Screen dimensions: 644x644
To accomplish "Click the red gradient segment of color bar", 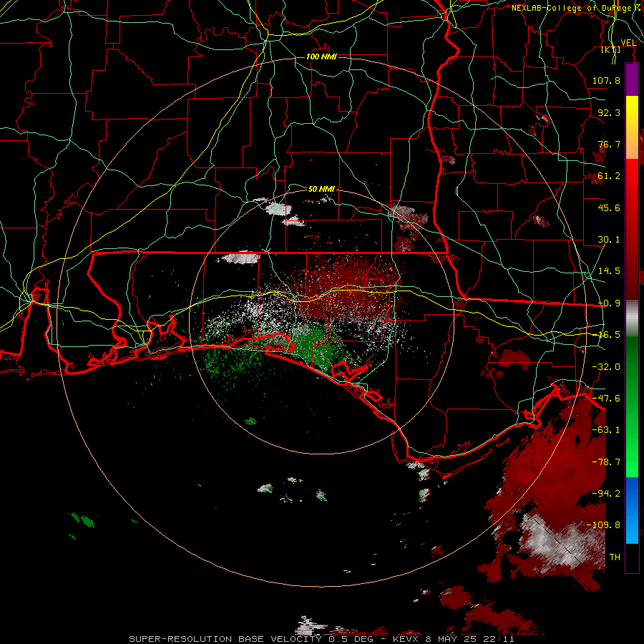I will (x=632, y=229).
